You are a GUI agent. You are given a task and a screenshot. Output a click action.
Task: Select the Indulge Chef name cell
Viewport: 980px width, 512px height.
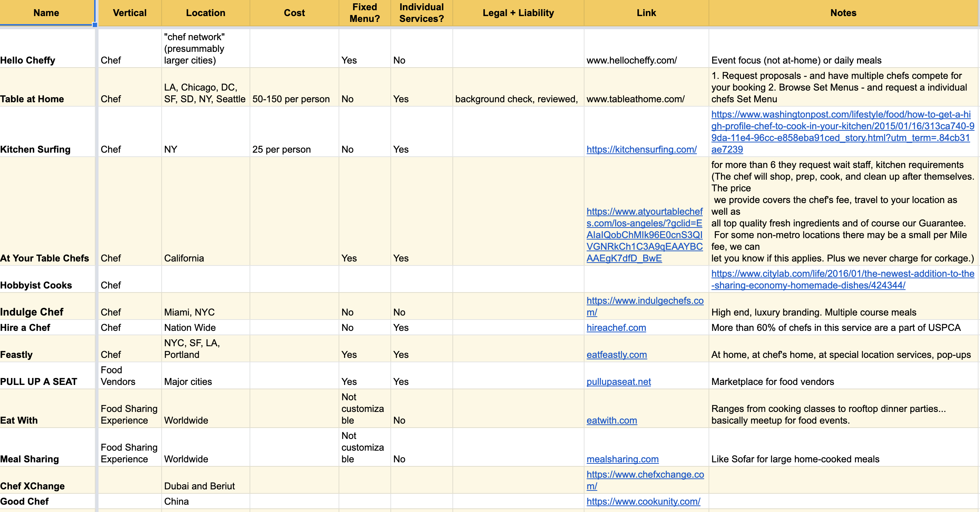click(x=47, y=306)
